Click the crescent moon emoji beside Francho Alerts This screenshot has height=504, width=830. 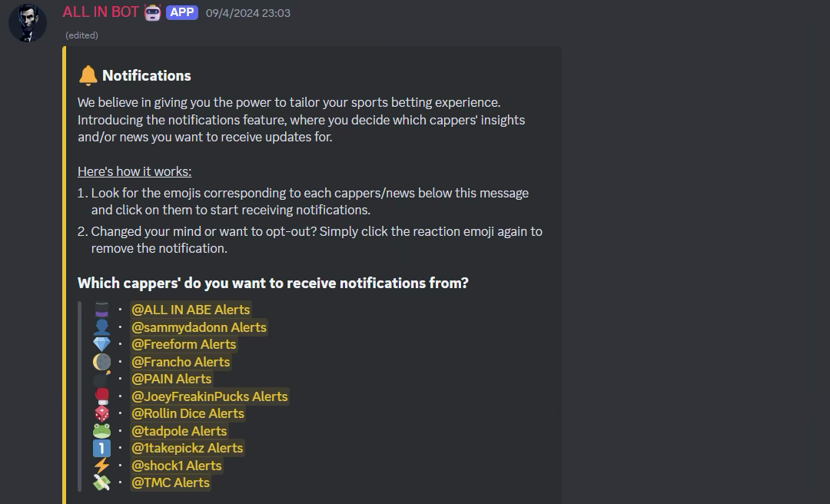[x=102, y=361]
